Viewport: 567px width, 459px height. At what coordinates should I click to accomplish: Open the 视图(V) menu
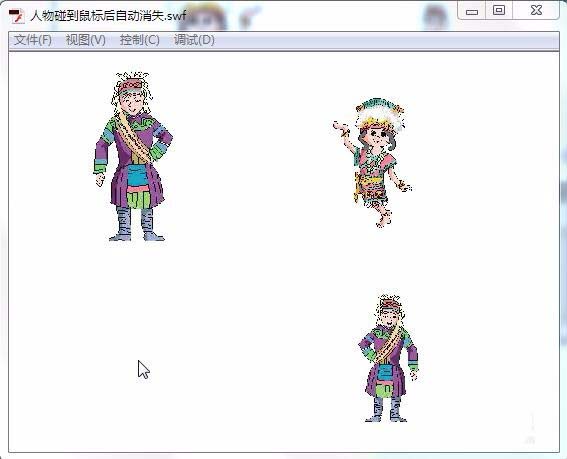click(86, 40)
